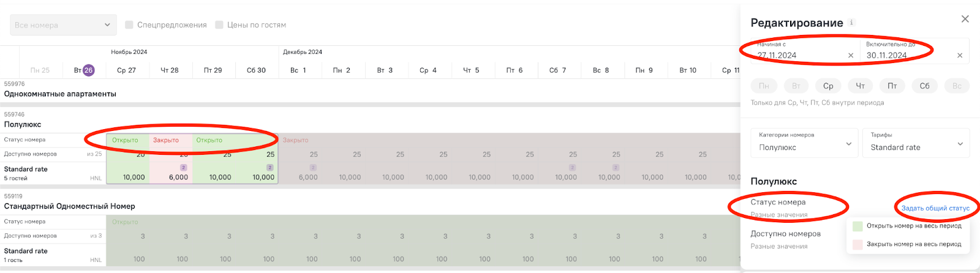This screenshot has width=980, height=273.
Task: Clear the Начиная с date field
Action: click(x=850, y=55)
